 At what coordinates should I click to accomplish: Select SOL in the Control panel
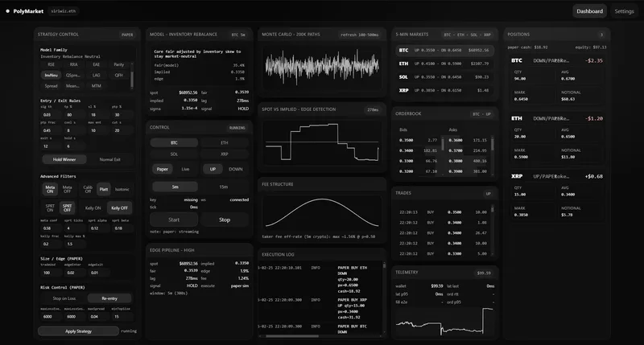(x=174, y=154)
